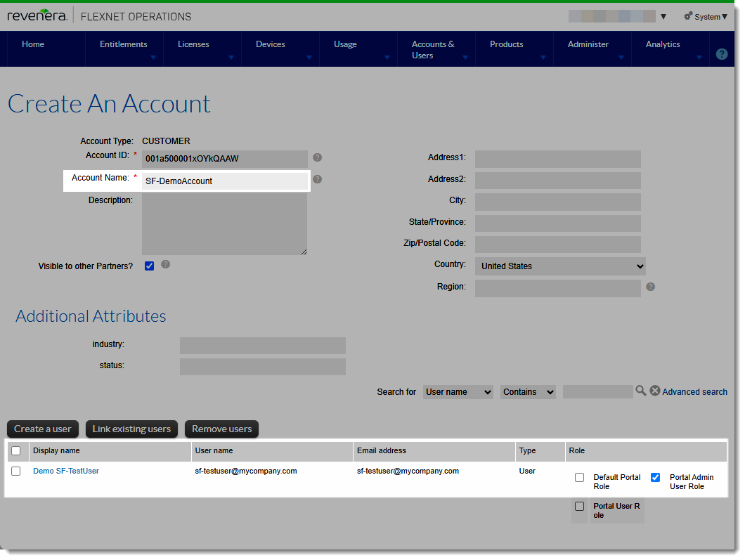Expand the Analytics menu arrow
Screen dimensions: 745x560
point(699,58)
